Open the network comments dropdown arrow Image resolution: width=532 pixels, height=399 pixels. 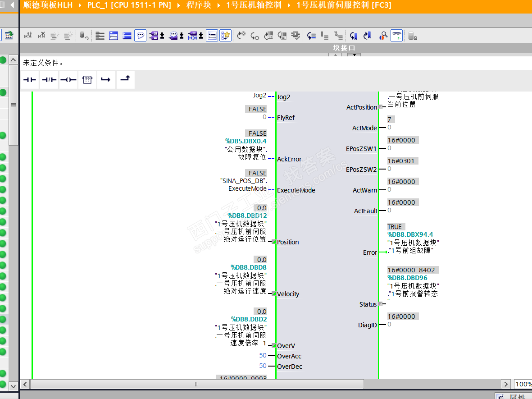182,36
